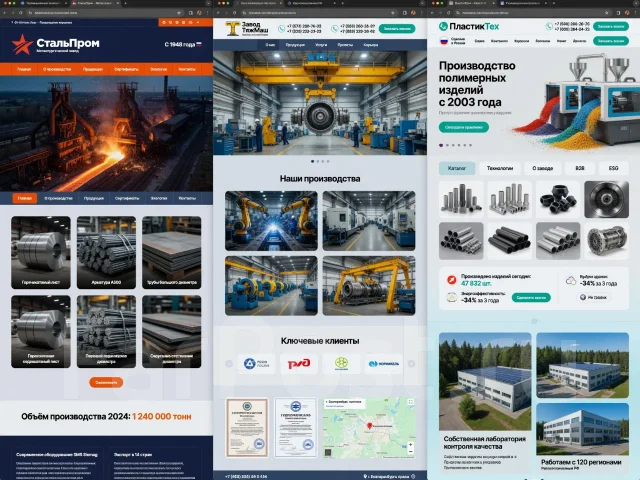Click the СтальПром star logo
Viewport: 640px width, 480px height.
[x=22, y=44]
